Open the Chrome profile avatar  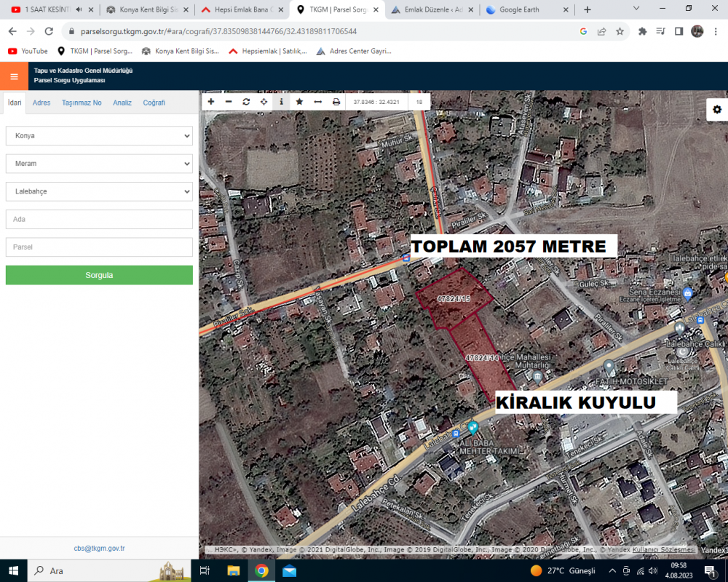(697, 31)
